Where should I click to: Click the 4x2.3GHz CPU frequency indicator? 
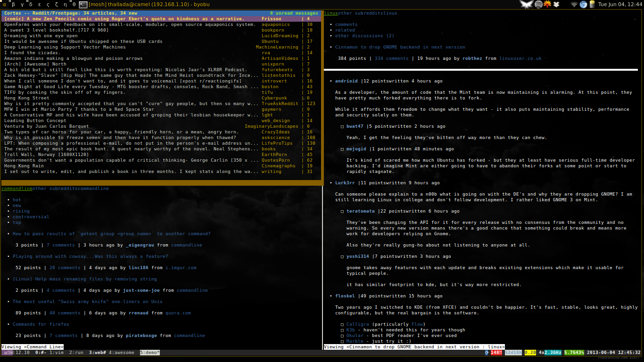549,353
